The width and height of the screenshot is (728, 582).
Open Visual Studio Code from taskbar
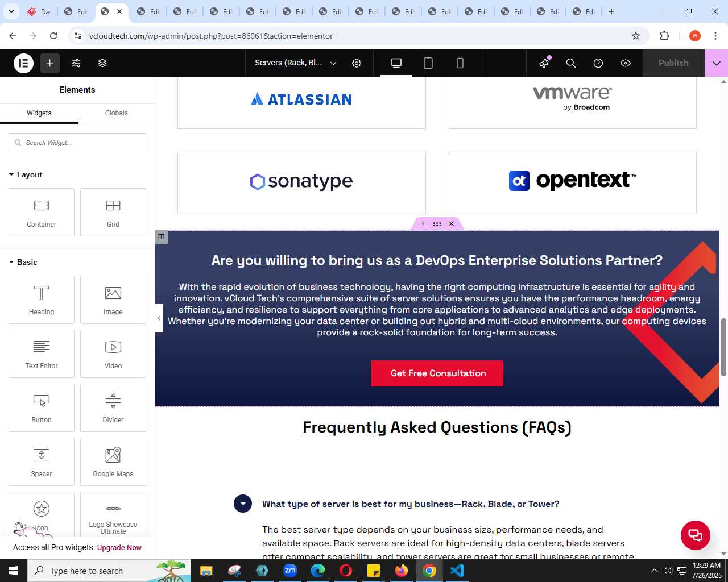pyautogui.click(x=457, y=571)
